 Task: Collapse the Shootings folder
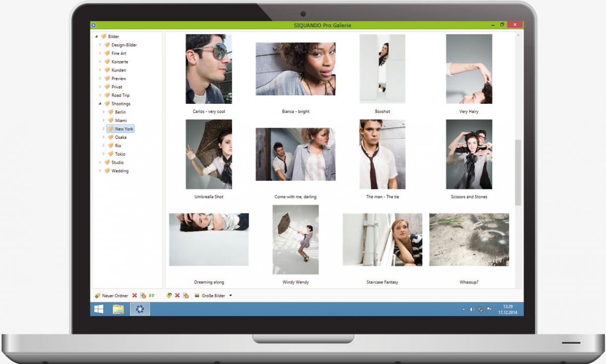tap(99, 103)
